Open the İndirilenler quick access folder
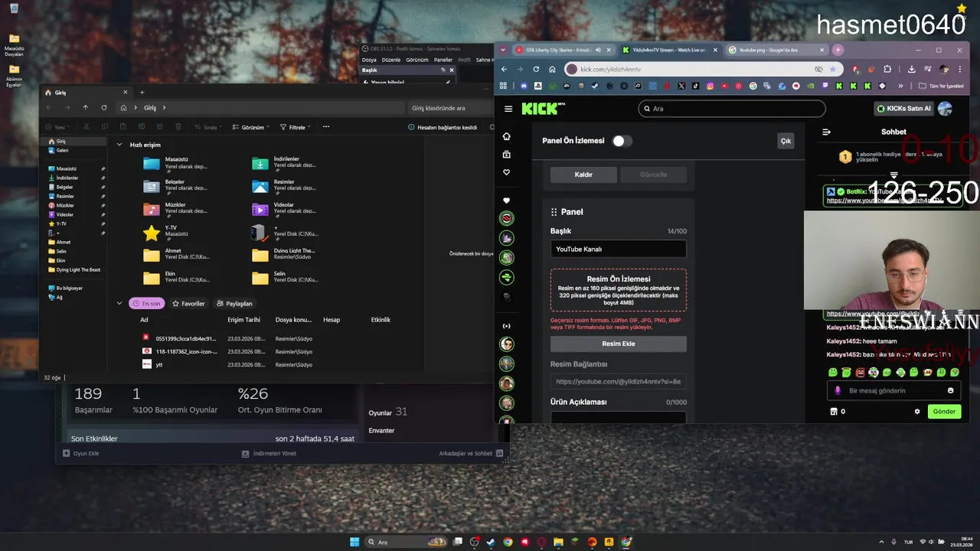The width and height of the screenshot is (980, 551). pyautogui.click(x=285, y=163)
